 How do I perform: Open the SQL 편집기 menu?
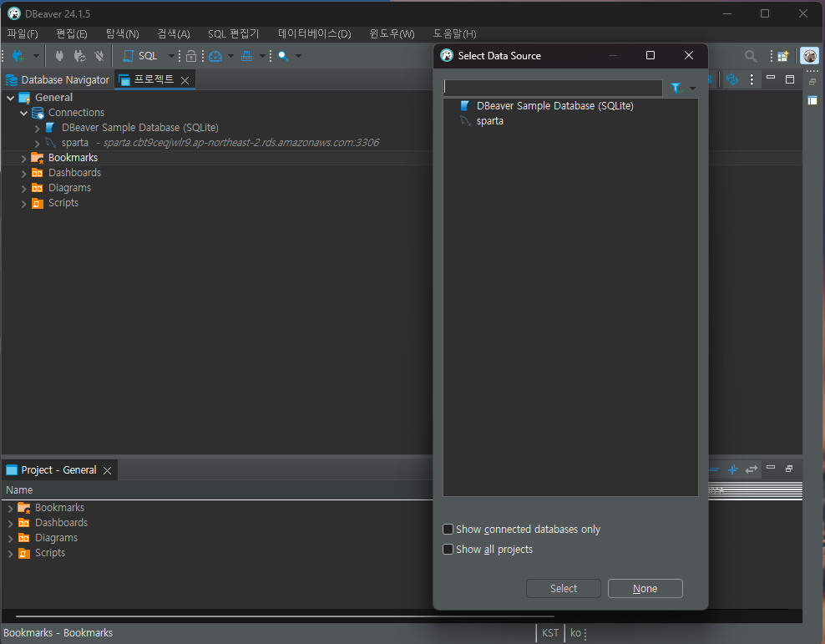(x=233, y=33)
